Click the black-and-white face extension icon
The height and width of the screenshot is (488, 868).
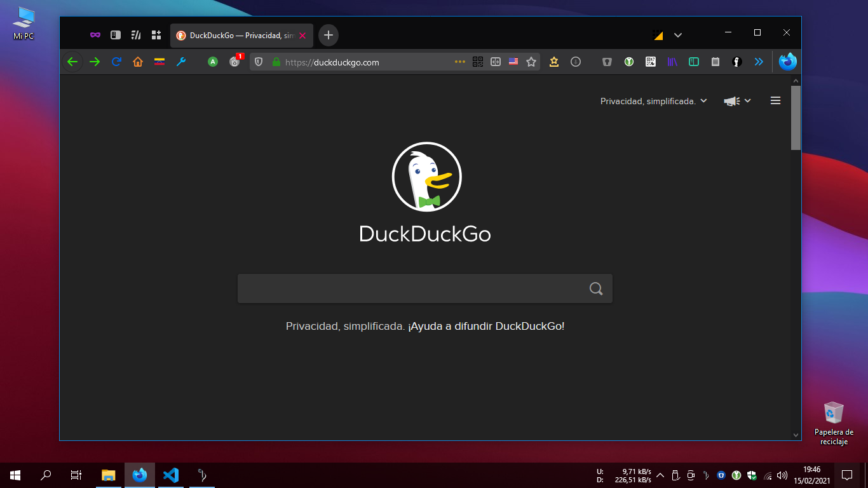tap(737, 62)
